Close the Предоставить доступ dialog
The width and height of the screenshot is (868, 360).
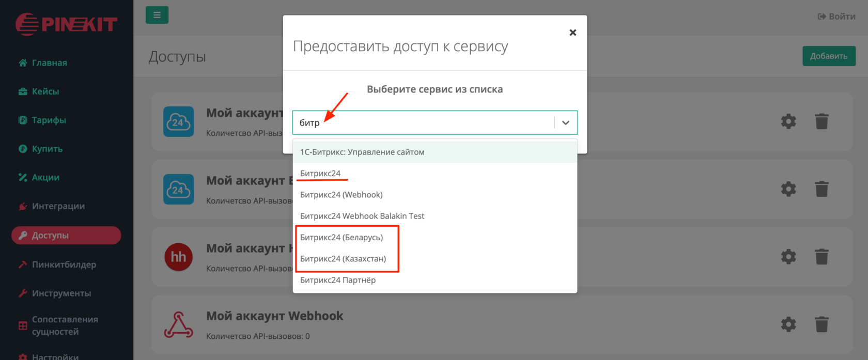click(572, 33)
